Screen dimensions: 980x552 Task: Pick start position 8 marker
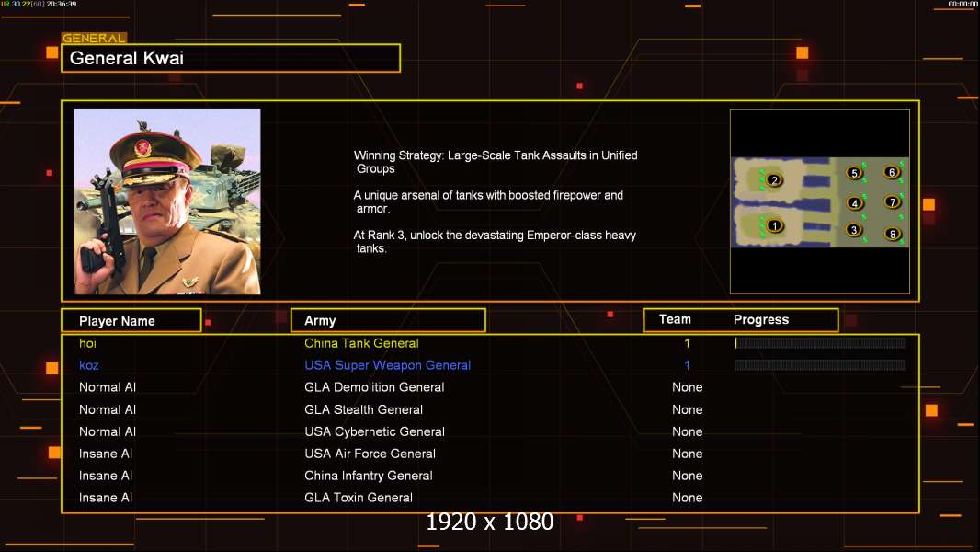(x=893, y=234)
